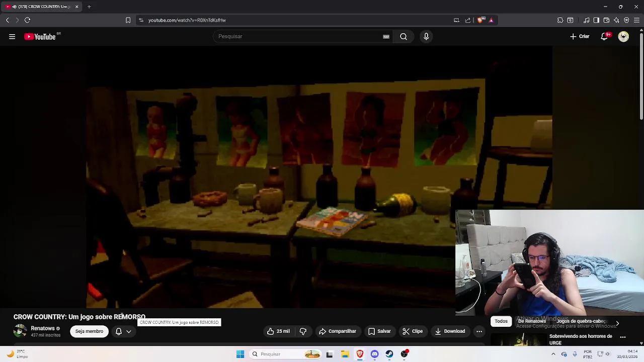644x362 pixels.
Task: Open the Renatows channel name link
Action: coord(43,328)
